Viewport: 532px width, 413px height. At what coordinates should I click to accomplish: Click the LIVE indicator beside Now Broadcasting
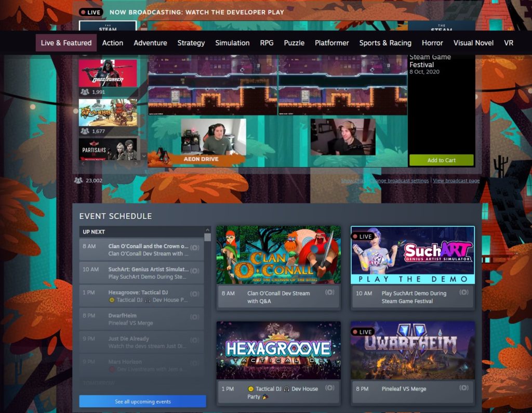coord(91,12)
